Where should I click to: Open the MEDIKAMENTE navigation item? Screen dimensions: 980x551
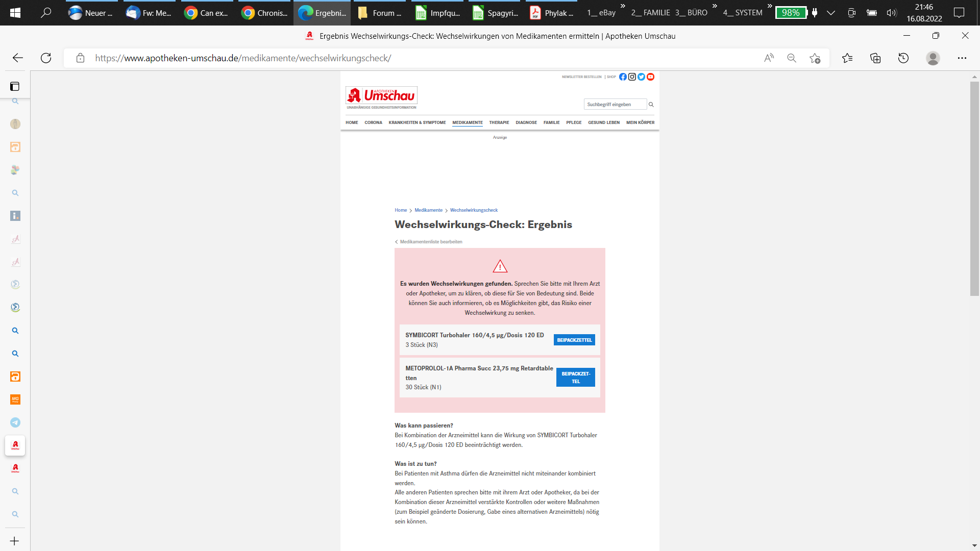coord(467,122)
